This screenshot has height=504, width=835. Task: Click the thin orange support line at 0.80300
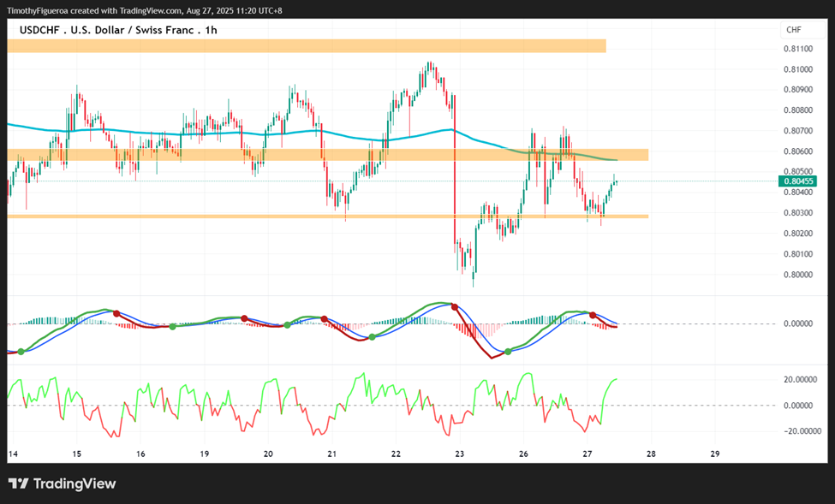pos(328,216)
